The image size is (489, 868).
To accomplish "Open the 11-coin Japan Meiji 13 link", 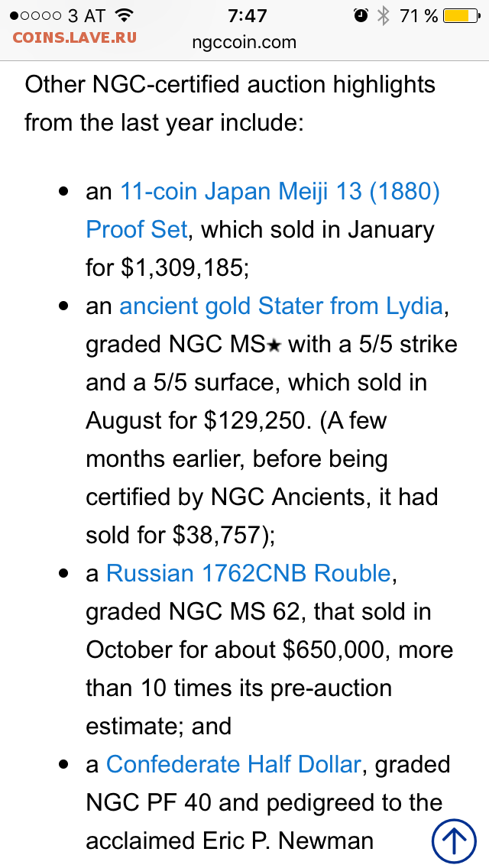I will point(280,192).
